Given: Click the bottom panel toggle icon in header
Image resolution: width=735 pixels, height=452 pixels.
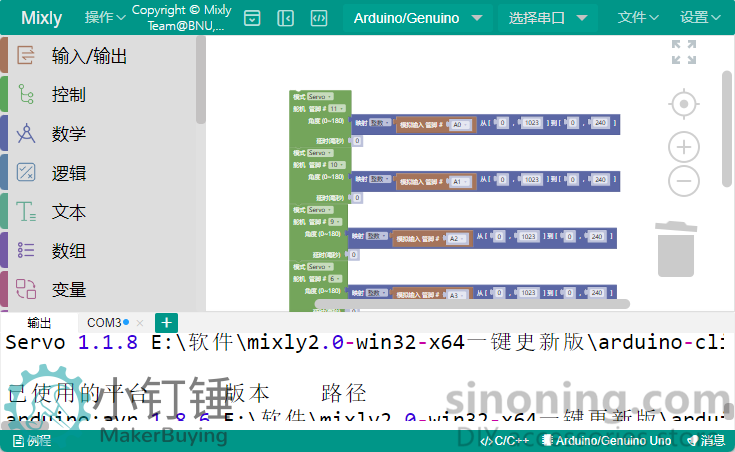Looking at the screenshot, I should [252, 18].
